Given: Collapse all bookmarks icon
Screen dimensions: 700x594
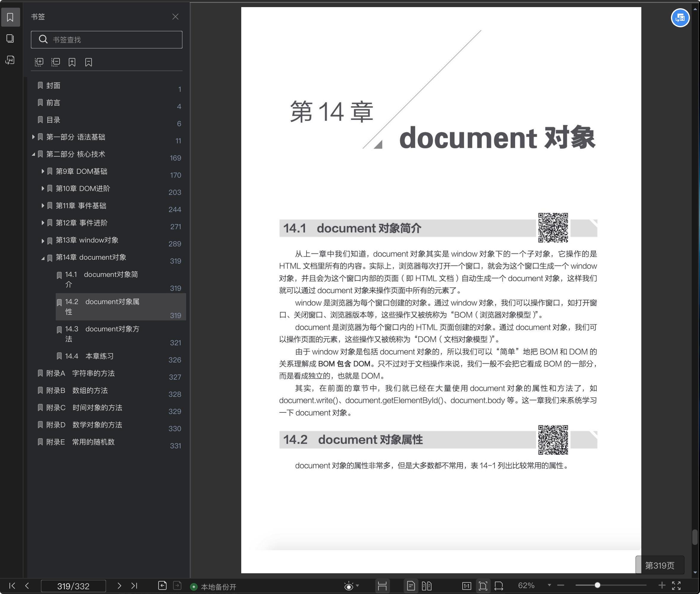Looking at the screenshot, I should (56, 62).
